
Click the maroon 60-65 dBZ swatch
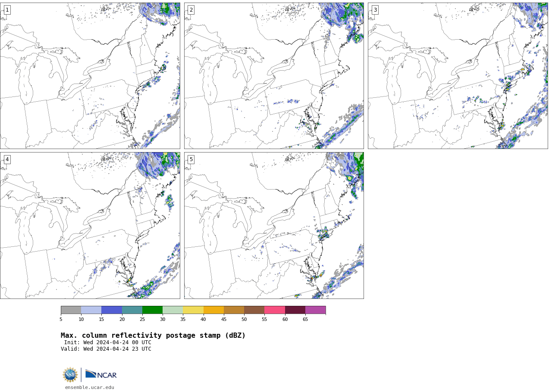pos(295,310)
